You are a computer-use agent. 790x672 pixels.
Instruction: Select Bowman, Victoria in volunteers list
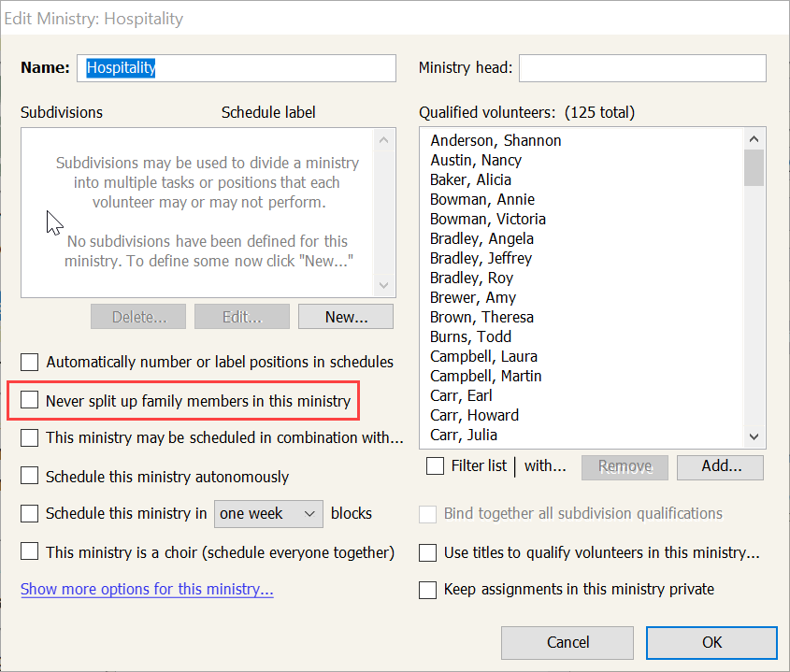[488, 219]
